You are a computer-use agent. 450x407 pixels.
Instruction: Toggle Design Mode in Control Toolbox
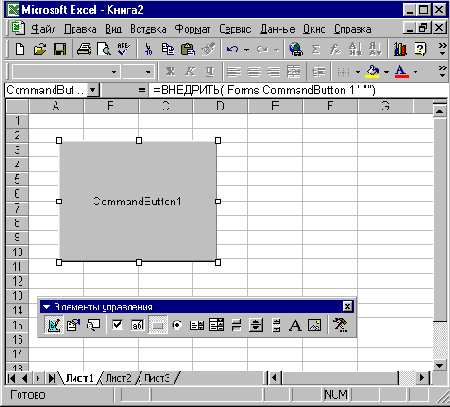(54, 325)
